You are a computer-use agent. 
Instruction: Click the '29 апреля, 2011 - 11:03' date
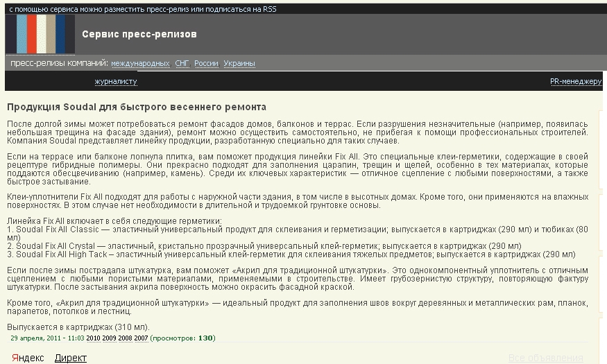(x=47, y=338)
